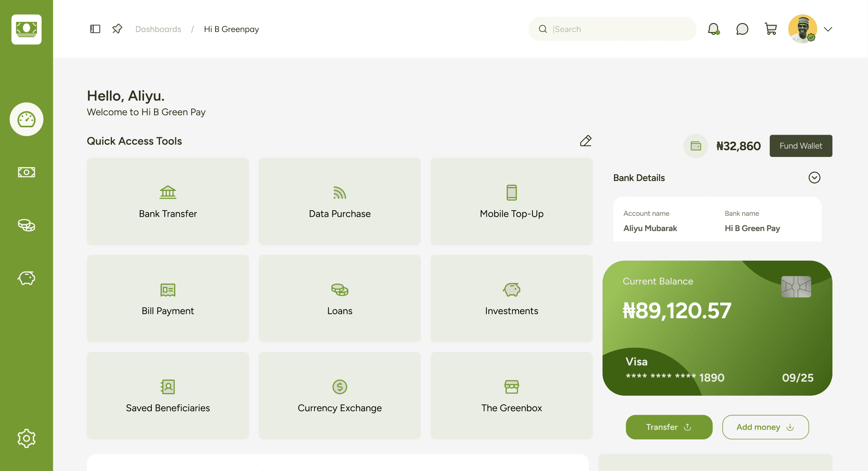Image resolution: width=868 pixels, height=471 pixels.
Task: Open the Saved Beneficiaries tile
Action: coord(168,396)
